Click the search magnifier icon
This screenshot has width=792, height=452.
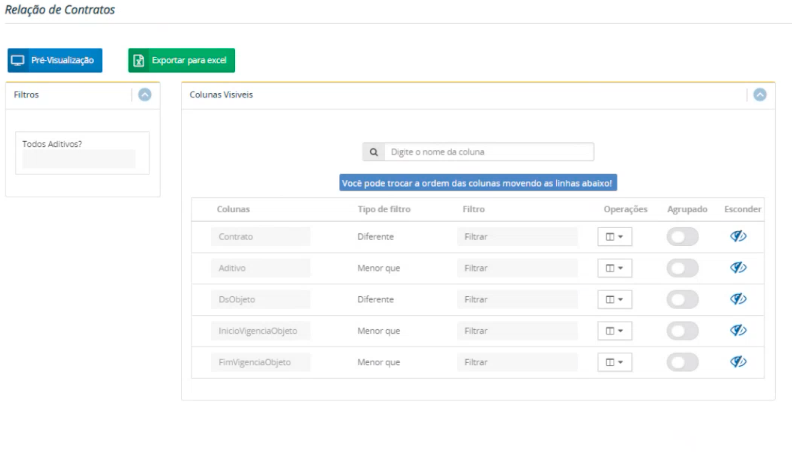(373, 152)
